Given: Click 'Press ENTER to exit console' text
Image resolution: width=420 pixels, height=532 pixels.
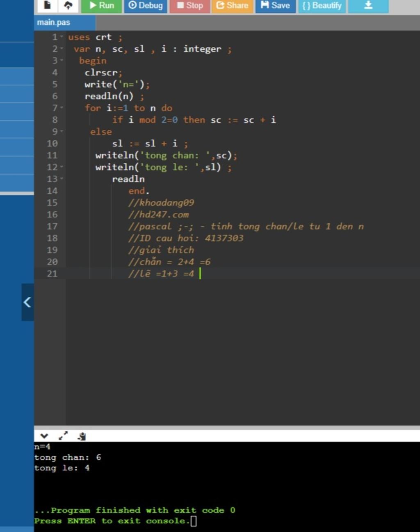Looking at the screenshot, I should tap(112, 521).
